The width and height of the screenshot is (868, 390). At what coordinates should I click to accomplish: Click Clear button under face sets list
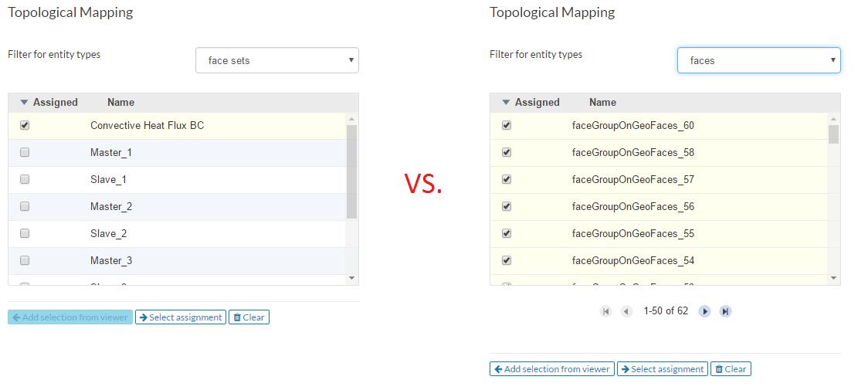click(249, 317)
